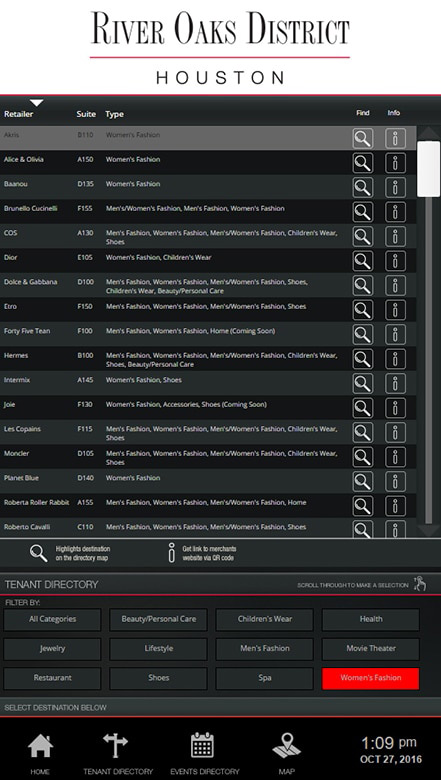The width and height of the screenshot is (441, 780).
Task: Sort list by Retailer column
Action: pos(19,114)
